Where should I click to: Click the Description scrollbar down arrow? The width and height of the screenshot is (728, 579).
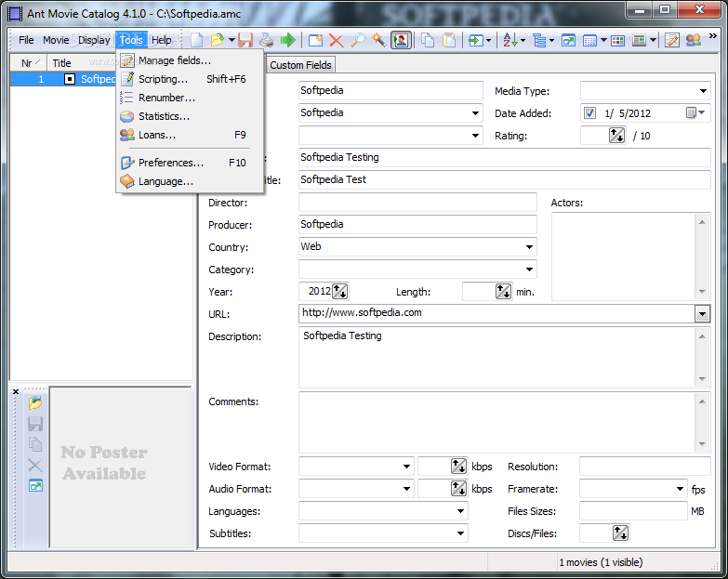[x=702, y=379]
